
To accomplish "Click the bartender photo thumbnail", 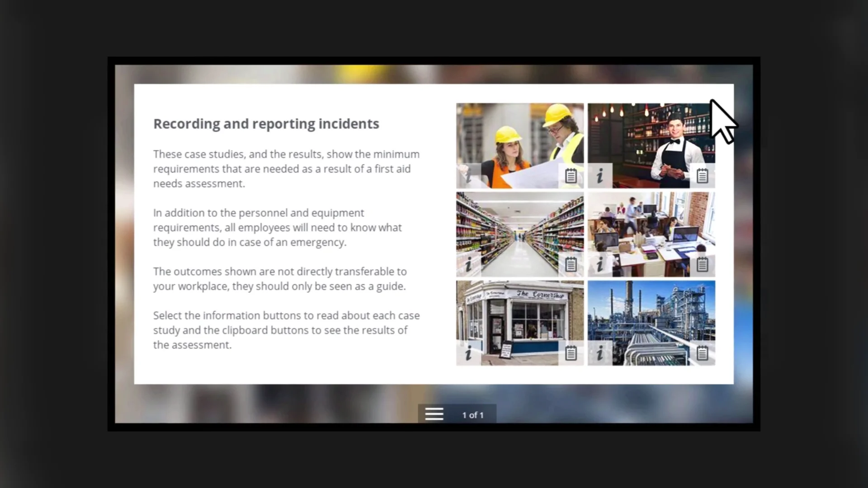I will click(651, 136).
